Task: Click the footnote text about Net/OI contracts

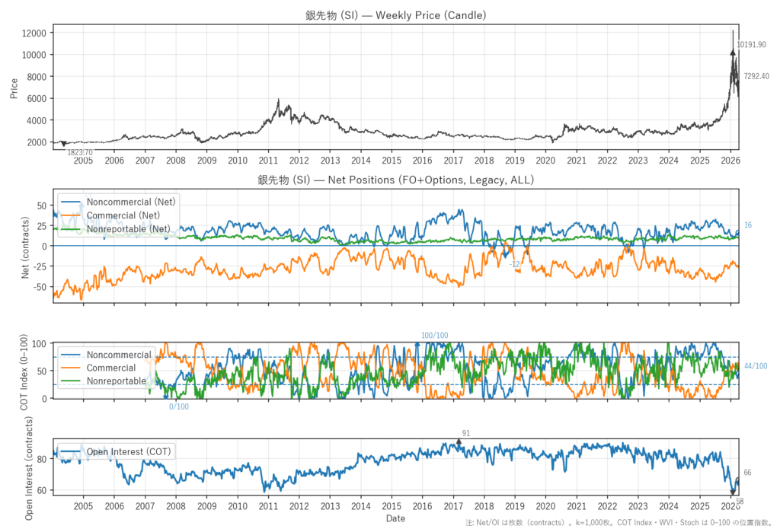Action: [x=621, y=523]
